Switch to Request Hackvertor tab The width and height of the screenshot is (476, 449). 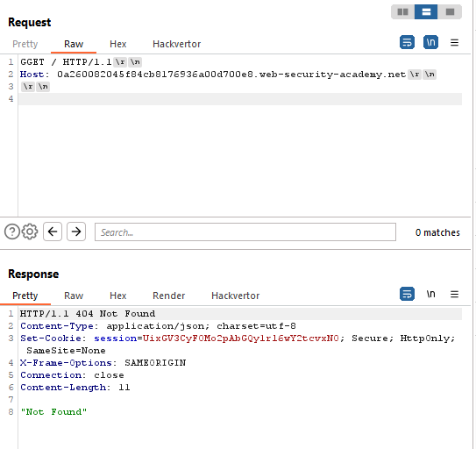click(177, 44)
